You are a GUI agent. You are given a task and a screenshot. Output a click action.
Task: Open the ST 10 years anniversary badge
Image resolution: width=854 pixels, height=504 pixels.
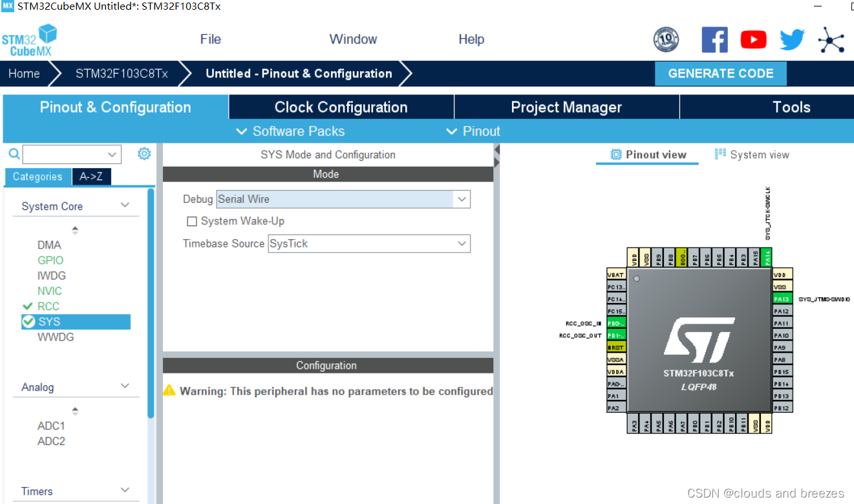666,40
